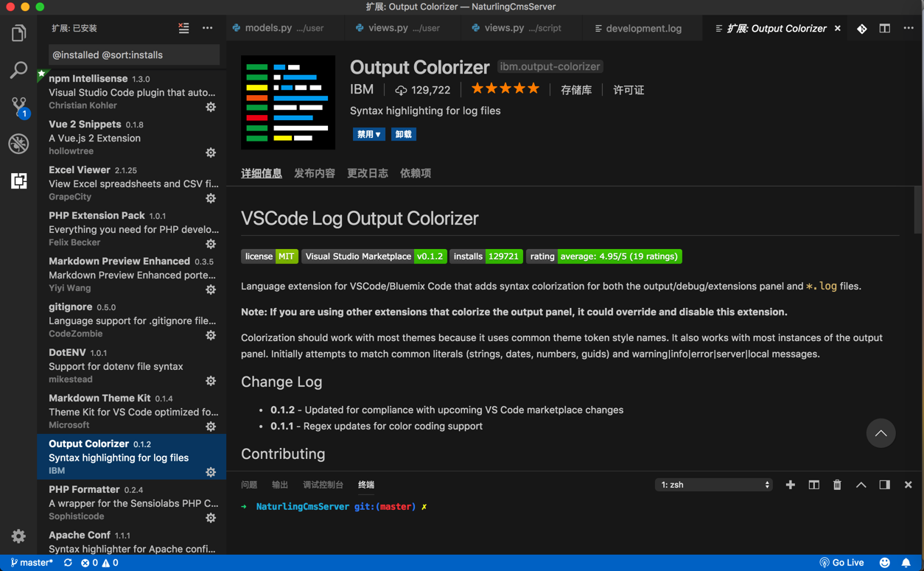Open the Debug view in activity bar
This screenshot has height=571, width=924.
point(18,144)
